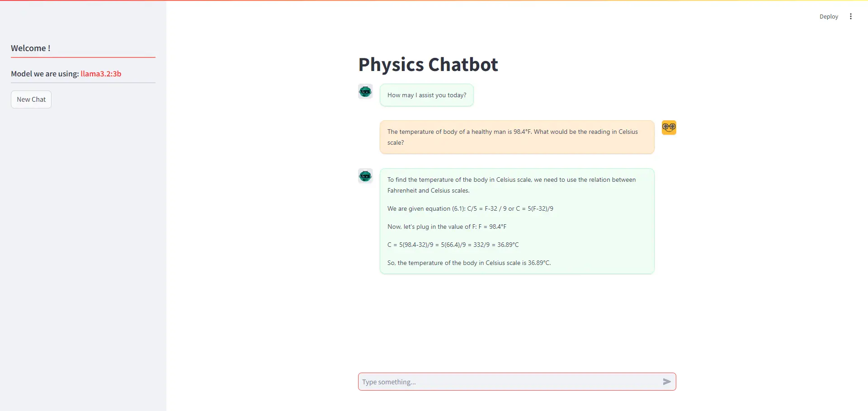
Task: Click the send arrow inside the input box
Action: pos(667,382)
